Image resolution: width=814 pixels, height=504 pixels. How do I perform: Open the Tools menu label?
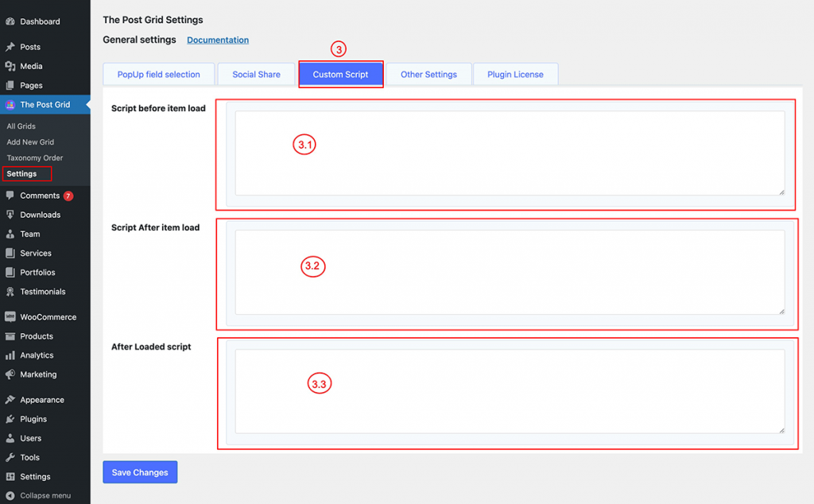tap(29, 457)
